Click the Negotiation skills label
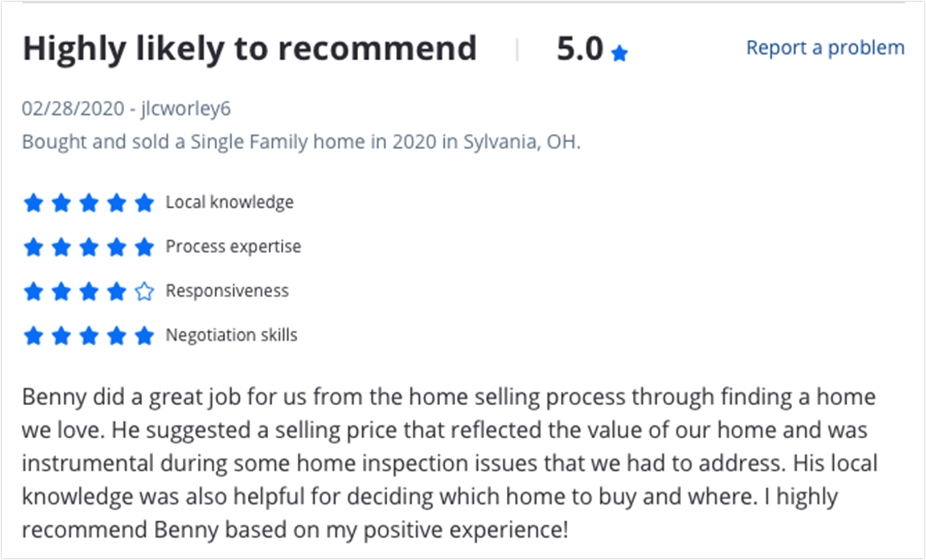926x560 pixels. click(231, 335)
